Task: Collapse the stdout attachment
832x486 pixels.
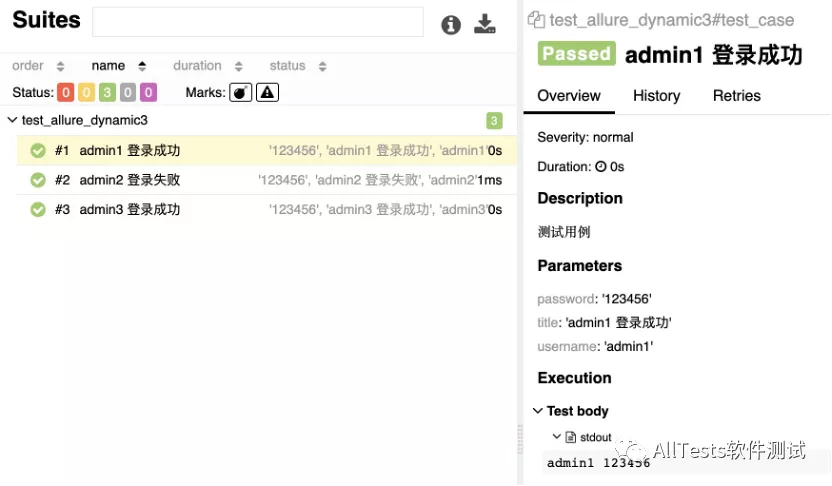Action: pos(557,437)
